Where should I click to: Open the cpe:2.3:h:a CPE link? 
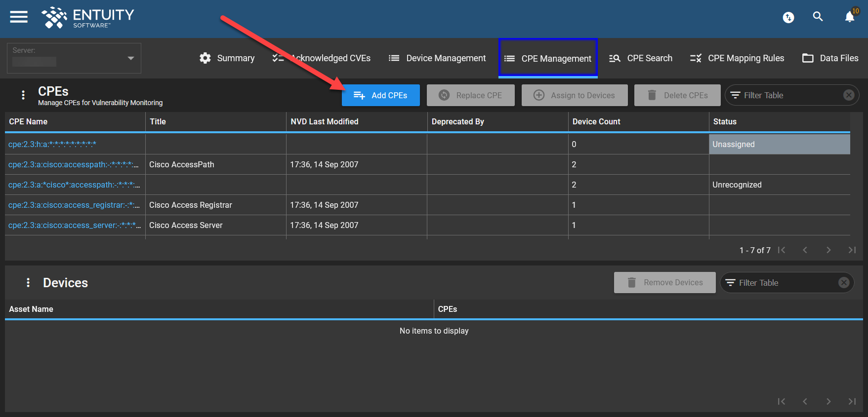pyautogui.click(x=52, y=144)
